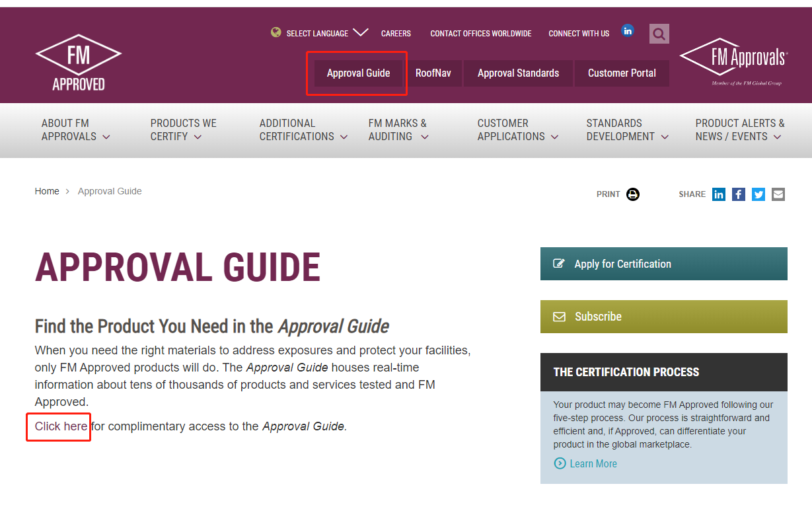Click the FM Approved diamond logo
This screenshot has width=812, height=511.
click(78, 62)
